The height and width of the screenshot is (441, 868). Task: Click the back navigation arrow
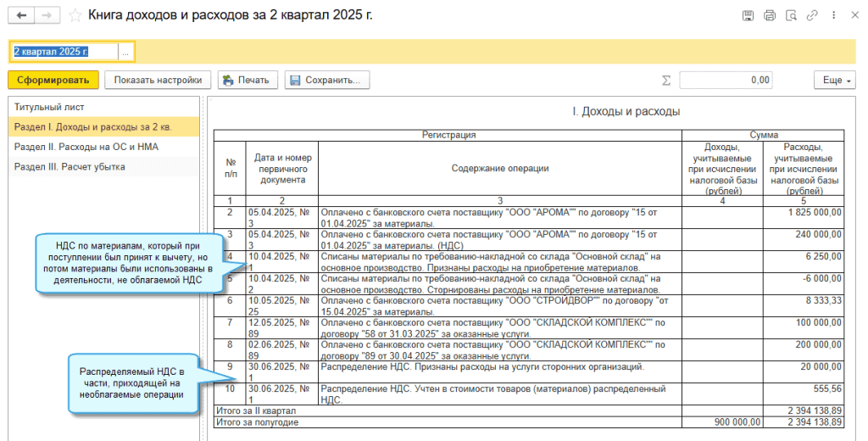(21, 15)
